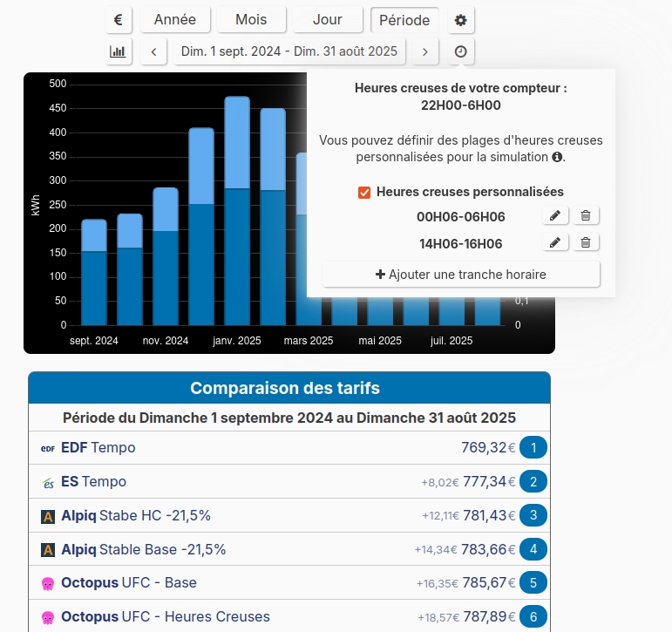Screen dimensions: 672x632
Task: Click the info icon after 'simulation'
Action: click(x=557, y=158)
